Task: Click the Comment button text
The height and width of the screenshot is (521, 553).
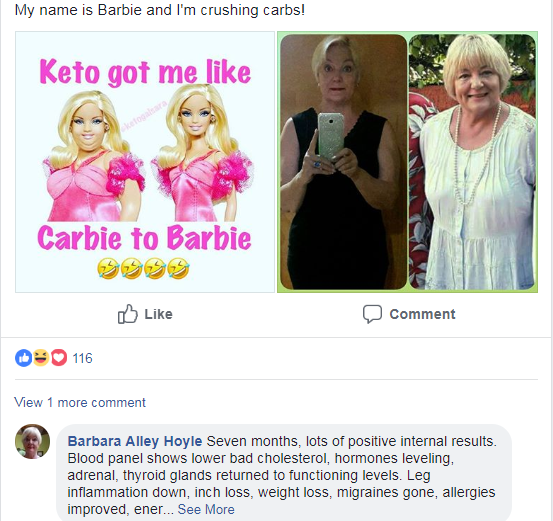Action: click(x=422, y=314)
